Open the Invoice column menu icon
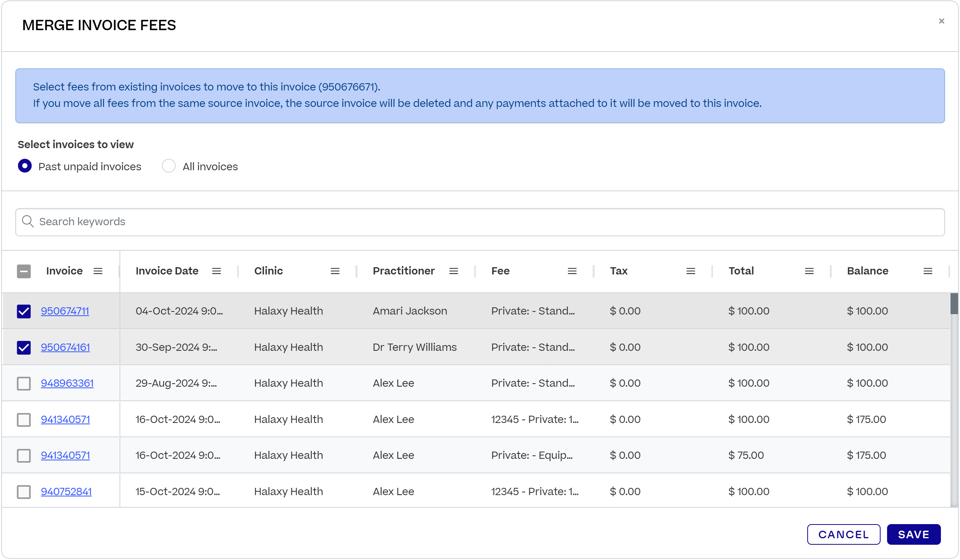This screenshot has height=560, width=960. pyautogui.click(x=98, y=271)
